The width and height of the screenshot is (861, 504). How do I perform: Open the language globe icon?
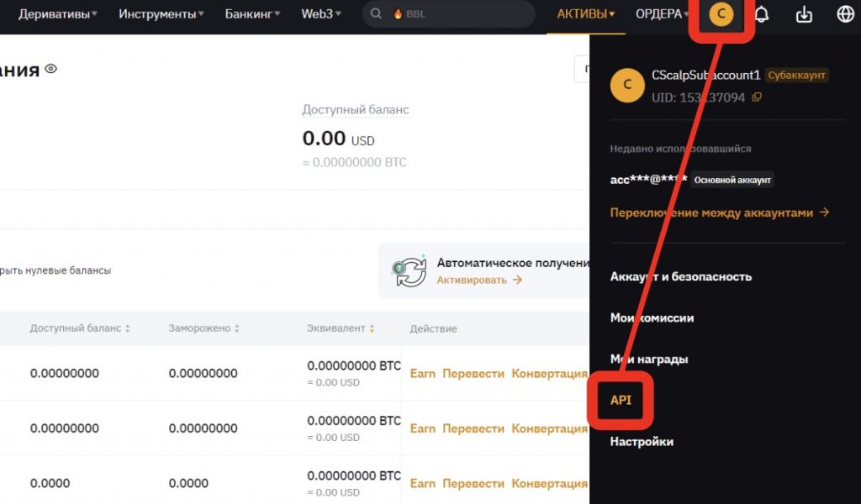click(846, 14)
